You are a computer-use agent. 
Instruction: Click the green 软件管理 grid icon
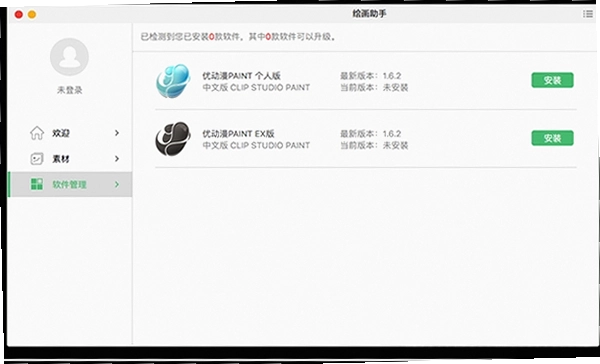37,184
